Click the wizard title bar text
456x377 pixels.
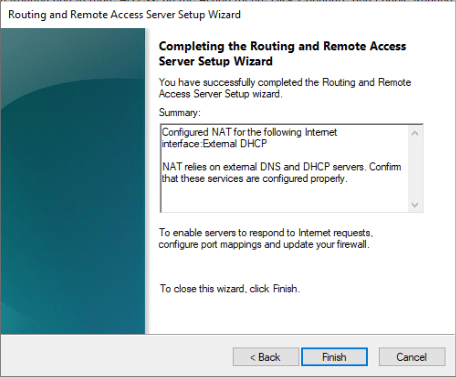124,15
